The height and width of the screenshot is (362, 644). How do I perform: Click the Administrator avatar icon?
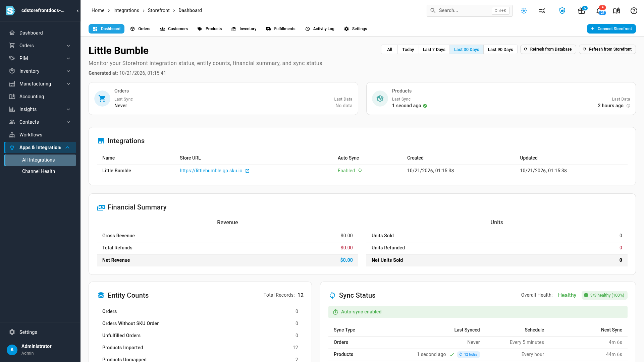coord(12,350)
